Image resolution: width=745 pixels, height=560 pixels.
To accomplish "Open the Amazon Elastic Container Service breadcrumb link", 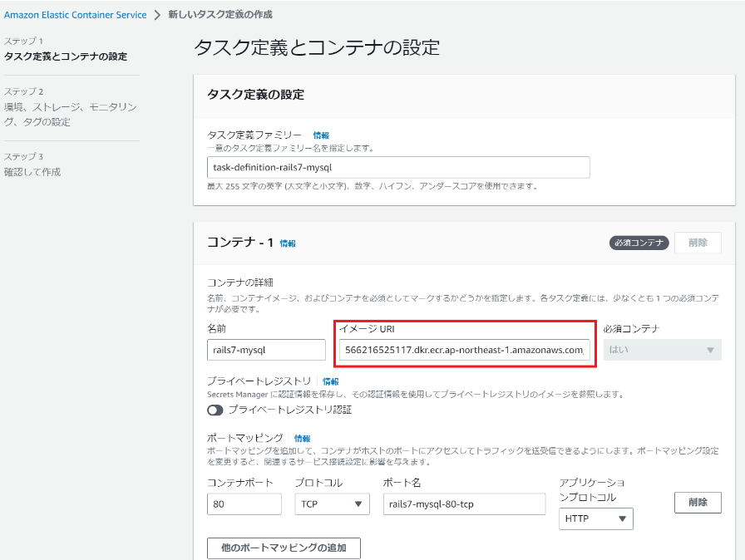I will pyautogui.click(x=75, y=15).
